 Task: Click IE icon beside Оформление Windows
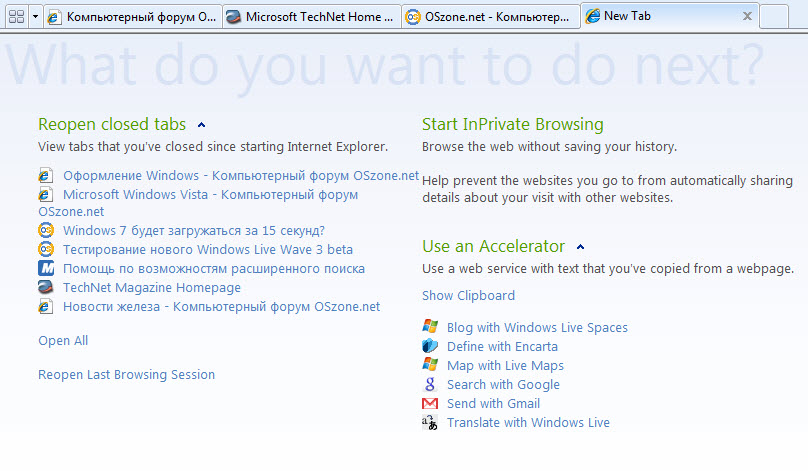pos(46,176)
